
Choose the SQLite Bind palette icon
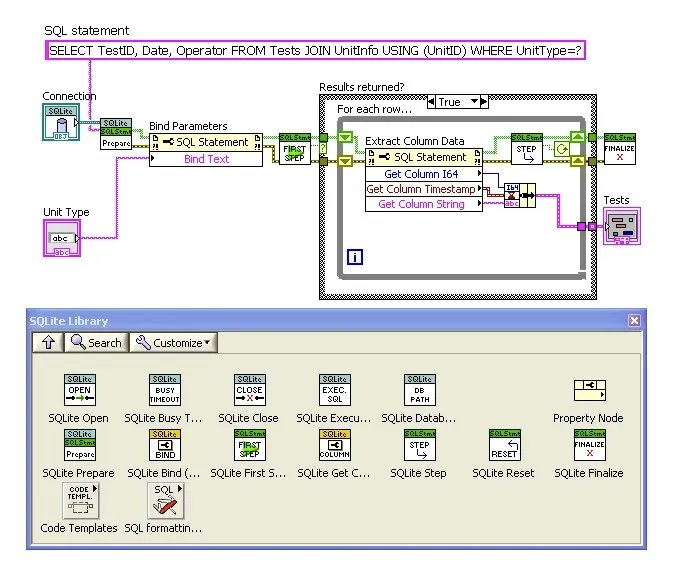[x=164, y=445]
